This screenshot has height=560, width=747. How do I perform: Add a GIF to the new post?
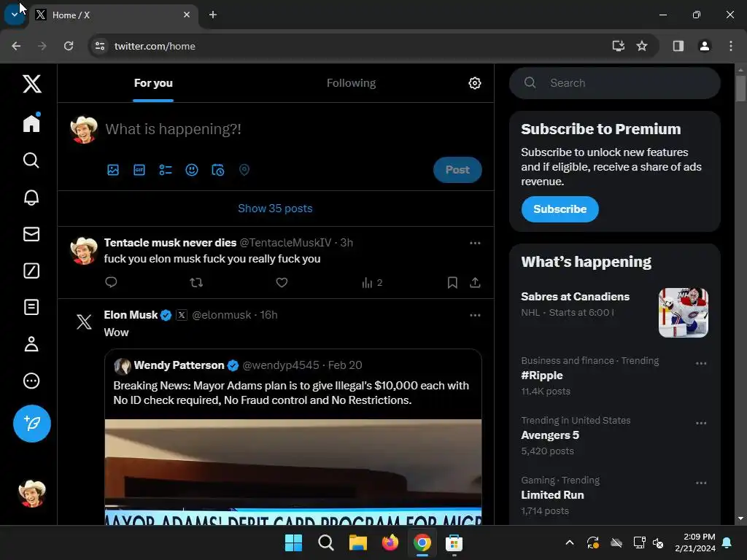click(x=139, y=170)
